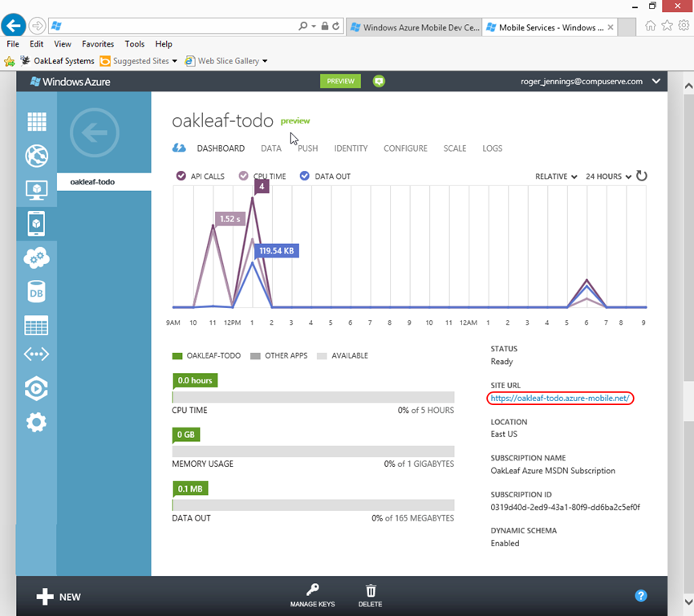
Task: Expand the account menu chevron
Action: click(656, 82)
